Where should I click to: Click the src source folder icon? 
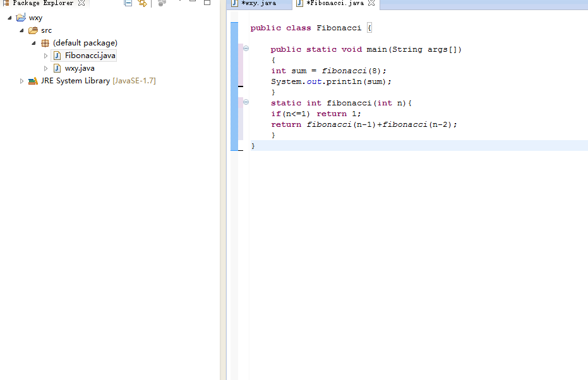pyautogui.click(x=33, y=30)
